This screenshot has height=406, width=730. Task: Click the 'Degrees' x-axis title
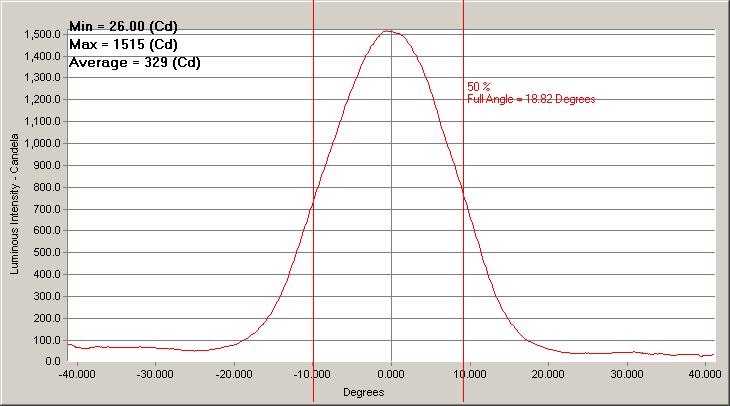pyautogui.click(x=362, y=392)
